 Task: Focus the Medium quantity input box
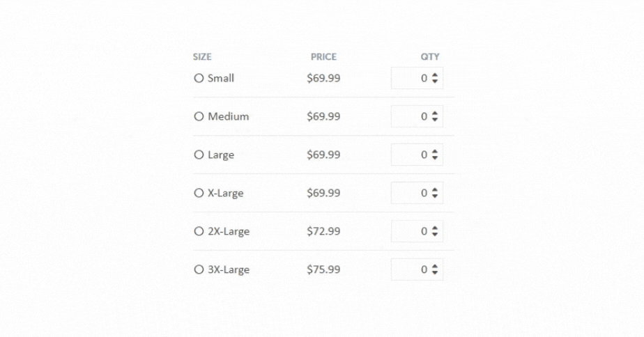pyautogui.click(x=410, y=117)
